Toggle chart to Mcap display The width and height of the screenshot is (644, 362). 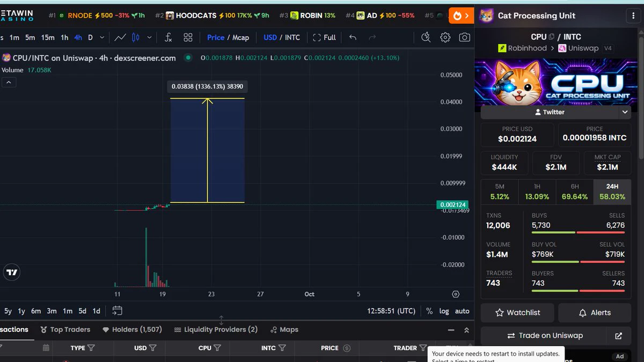click(x=240, y=38)
